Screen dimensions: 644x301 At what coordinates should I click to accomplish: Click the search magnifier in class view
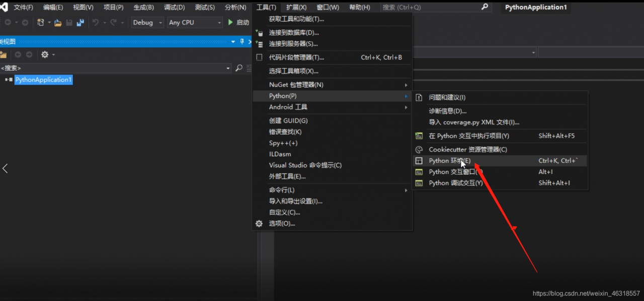pos(239,67)
